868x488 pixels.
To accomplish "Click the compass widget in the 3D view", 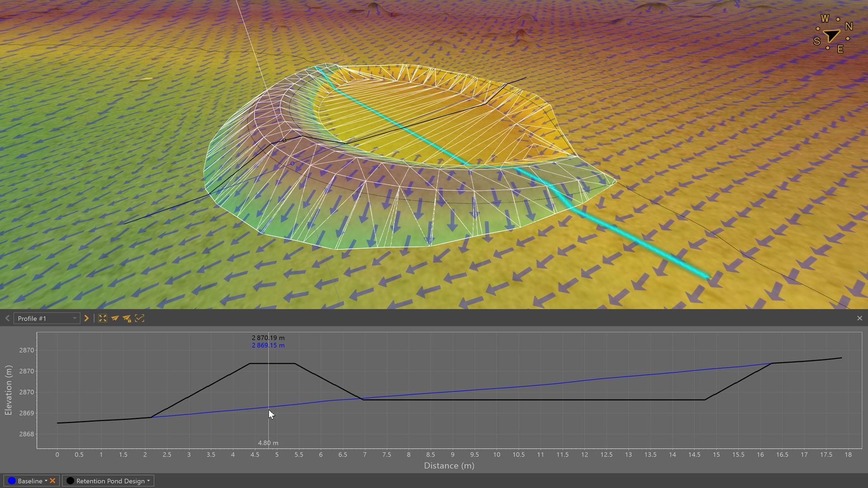I will [832, 35].
